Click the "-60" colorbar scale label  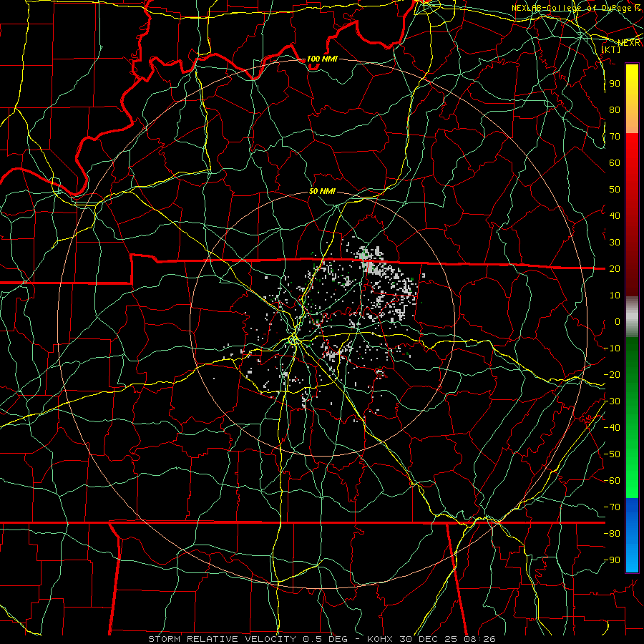pos(612,481)
